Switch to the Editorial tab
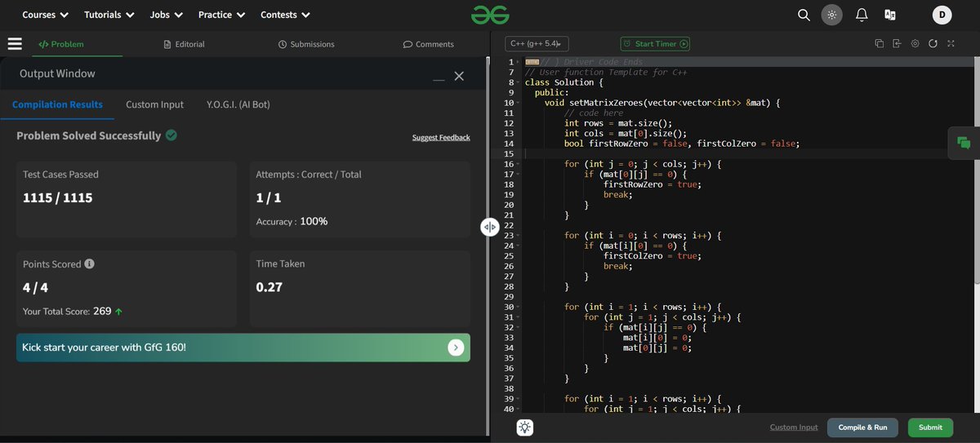This screenshot has width=980, height=443. click(184, 44)
